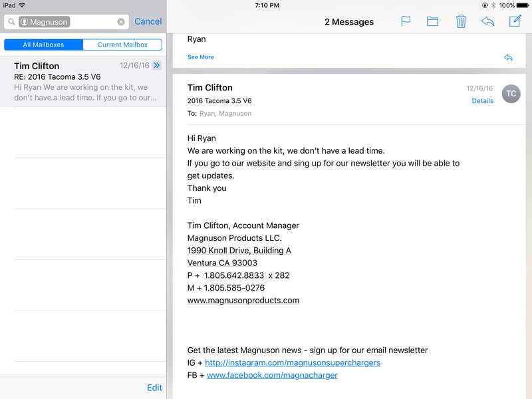Screen dimensions: 532x399
Task: Tap the Ryan, Magnuson recipients
Action: [x=225, y=113]
